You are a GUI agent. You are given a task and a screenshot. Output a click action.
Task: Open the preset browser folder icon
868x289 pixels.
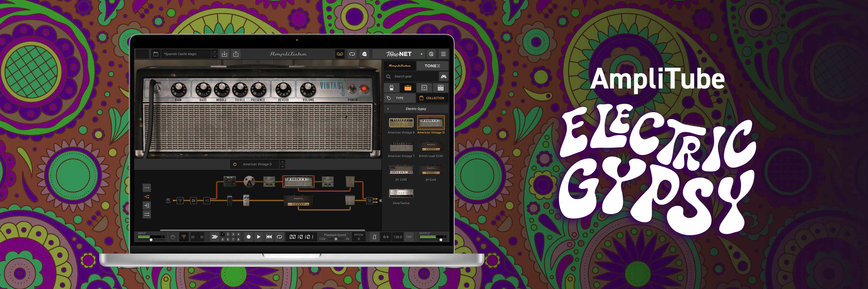[x=156, y=54]
